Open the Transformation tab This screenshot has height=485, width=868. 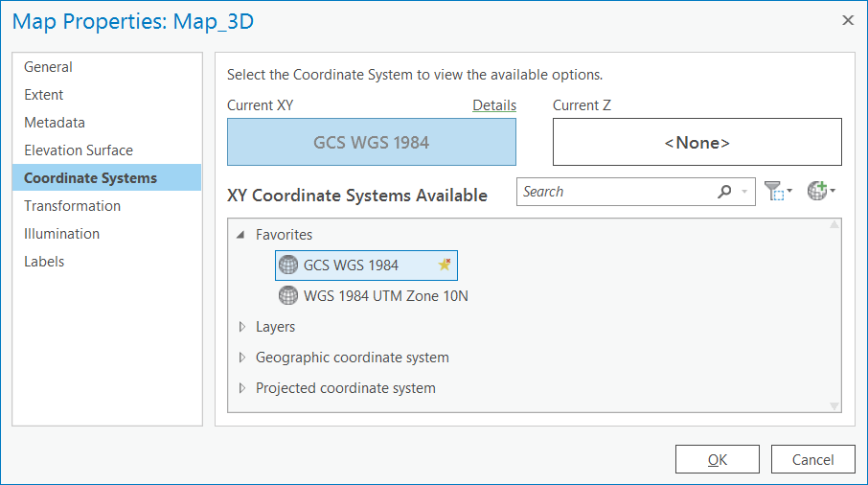[x=107, y=206]
